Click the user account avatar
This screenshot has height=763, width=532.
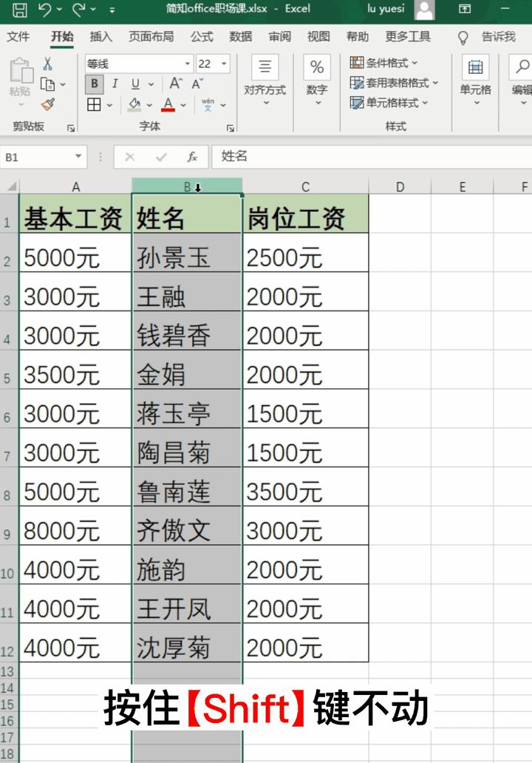[425, 10]
